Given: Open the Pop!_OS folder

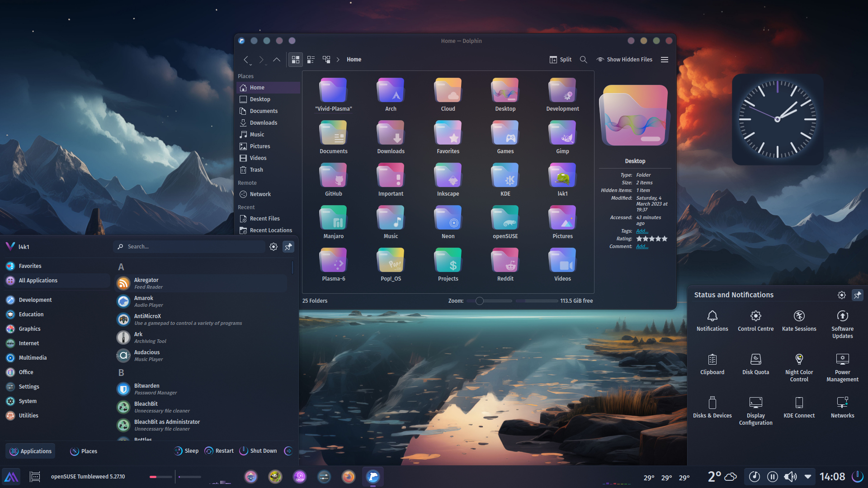Looking at the screenshot, I should click(391, 264).
